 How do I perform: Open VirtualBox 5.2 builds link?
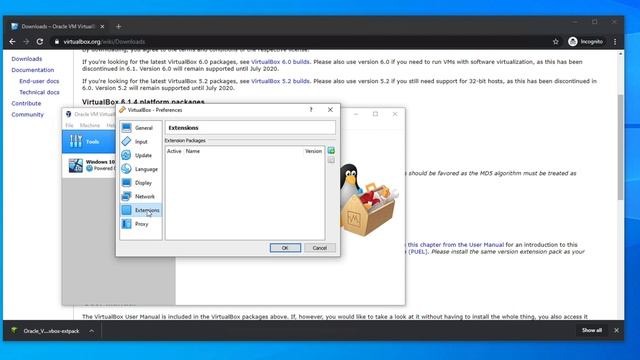[x=280, y=81]
